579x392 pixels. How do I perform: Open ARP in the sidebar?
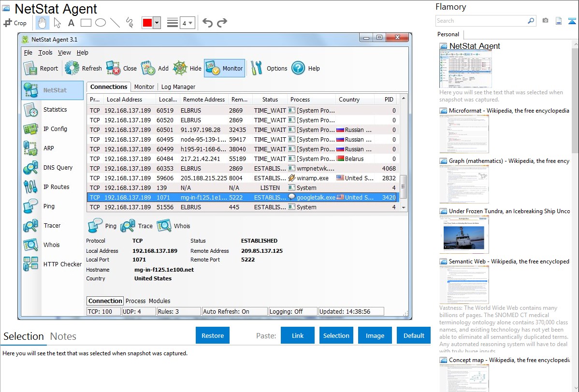tap(52, 148)
